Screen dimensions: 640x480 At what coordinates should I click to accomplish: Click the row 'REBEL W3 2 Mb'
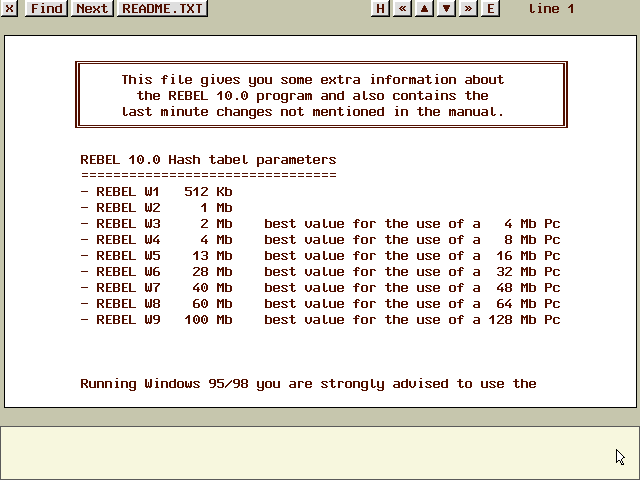pyautogui.click(x=320, y=224)
